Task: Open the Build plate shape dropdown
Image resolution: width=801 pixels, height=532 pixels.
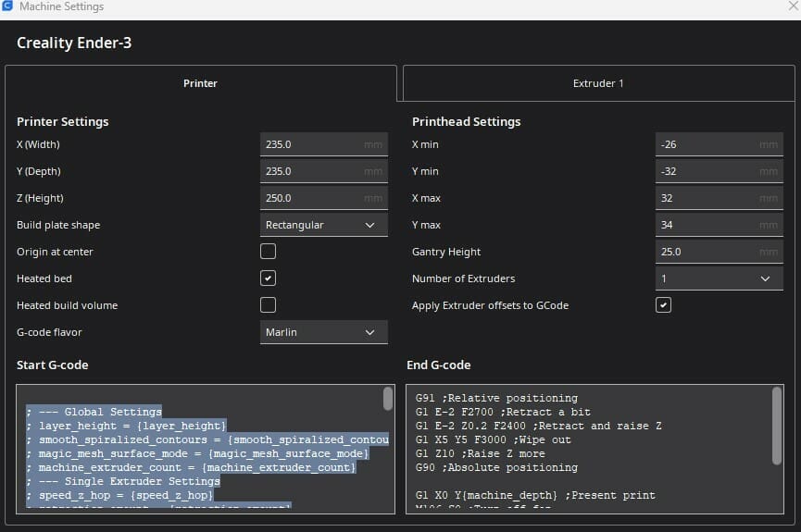Action: [324, 225]
